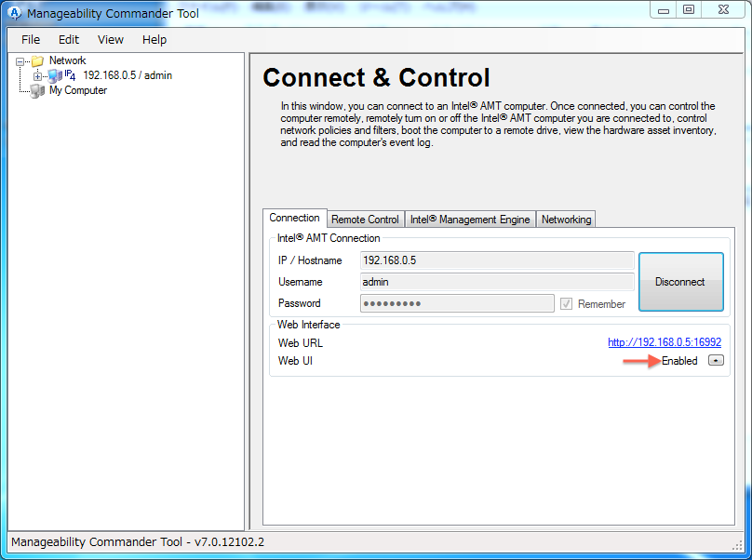Open the Help menu
The width and height of the screenshot is (752, 560).
point(154,40)
